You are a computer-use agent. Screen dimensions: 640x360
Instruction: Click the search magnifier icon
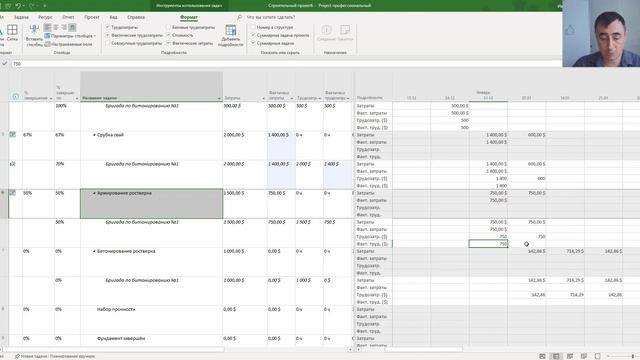(240, 17)
